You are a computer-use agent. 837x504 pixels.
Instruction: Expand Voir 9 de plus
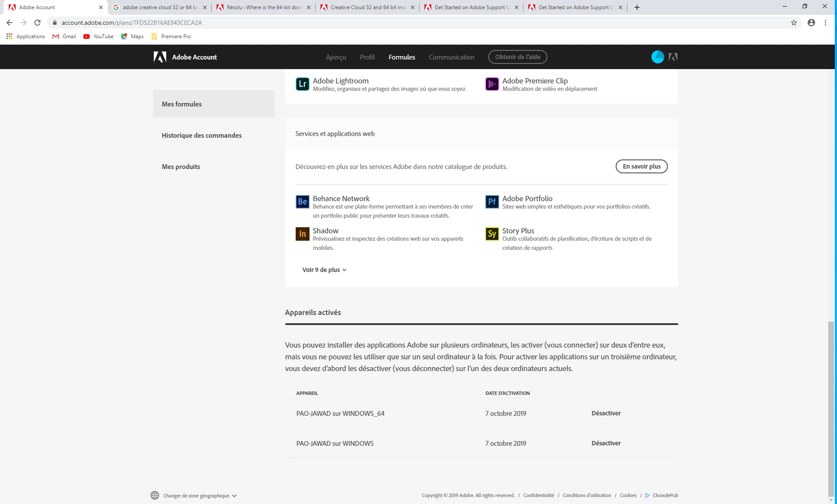click(x=324, y=270)
